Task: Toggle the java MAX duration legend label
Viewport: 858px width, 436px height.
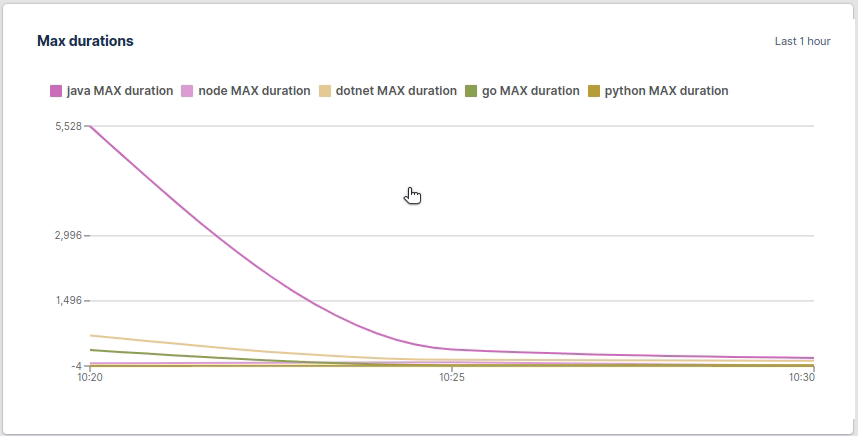Action: coord(119,91)
